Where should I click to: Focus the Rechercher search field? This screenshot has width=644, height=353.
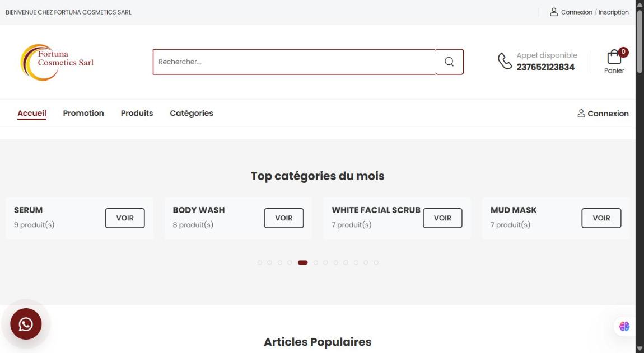tap(294, 62)
